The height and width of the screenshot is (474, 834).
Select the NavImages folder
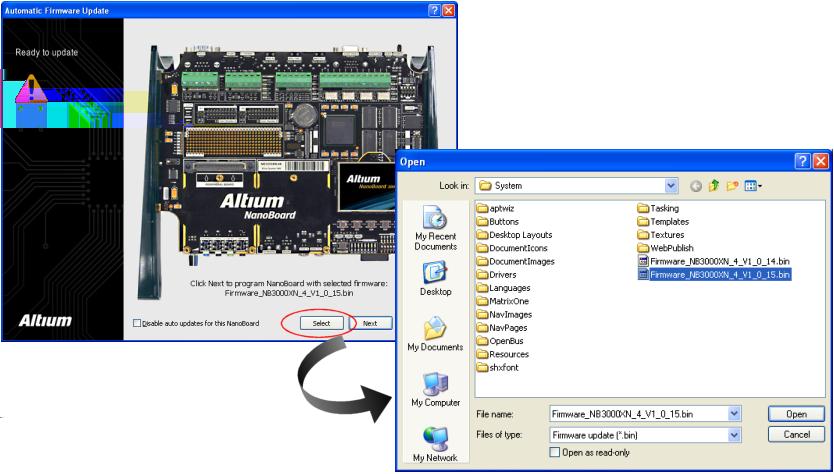coord(504,314)
